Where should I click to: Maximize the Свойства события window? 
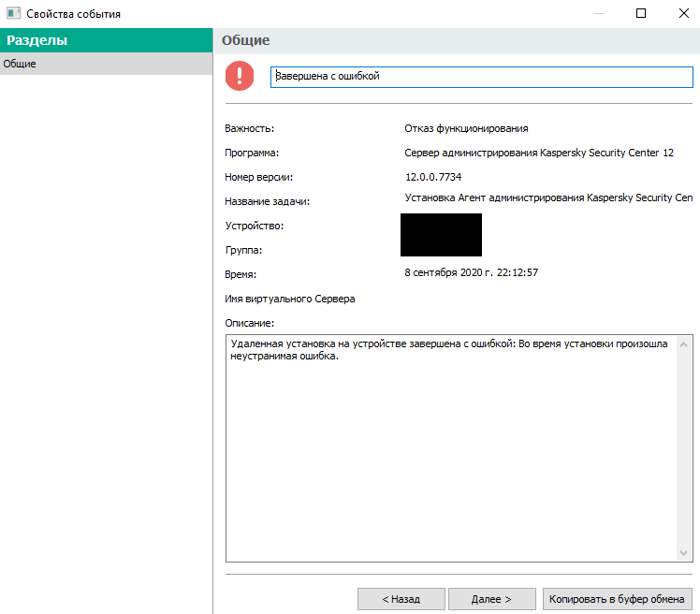pos(641,13)
